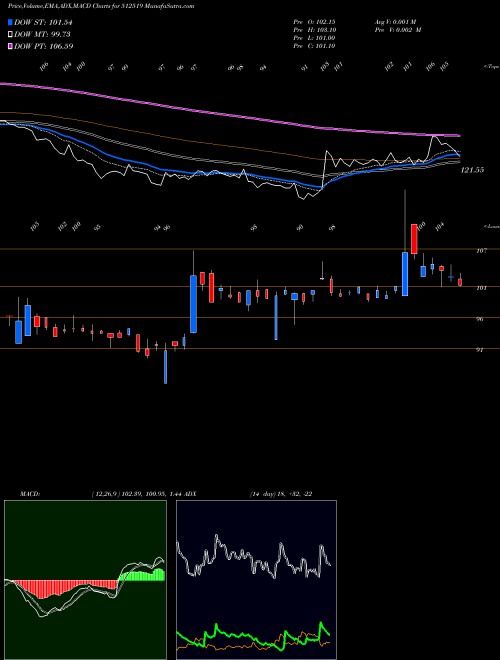Select the DOW ST: 101.54 label

click(x=43, y=22)
